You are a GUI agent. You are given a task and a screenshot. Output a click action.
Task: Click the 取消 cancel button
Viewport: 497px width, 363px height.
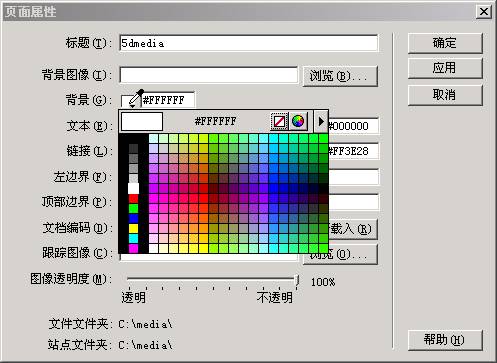[x=445, y=95]
